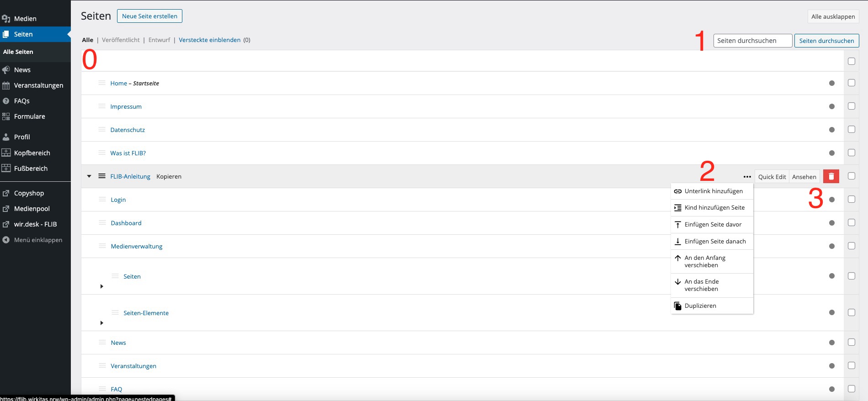
Task: Expand the Seiten child pages
Action: pyautogui.click(x=101, y=286)
